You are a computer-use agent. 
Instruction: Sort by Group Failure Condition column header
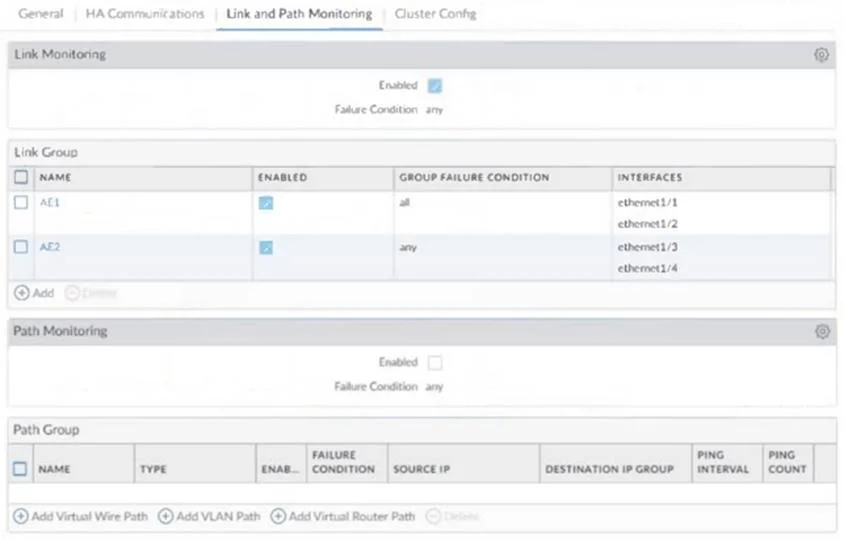[x=474, y=177]
